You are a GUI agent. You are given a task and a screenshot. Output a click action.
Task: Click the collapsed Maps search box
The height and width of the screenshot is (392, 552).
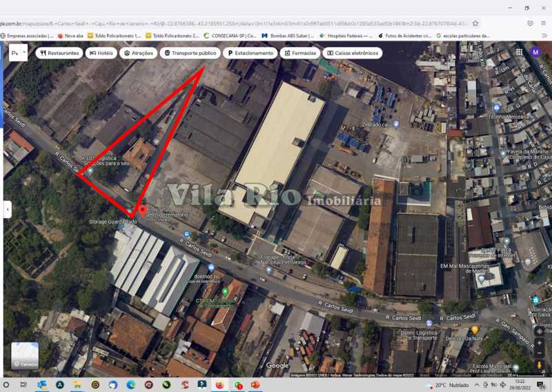(x=14, y=53)
